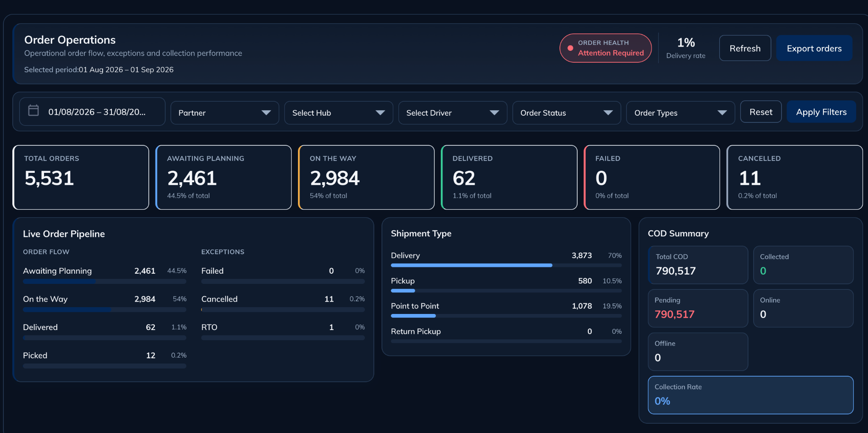
Task: Click the Partner dropdown arrow icon
Action: pos(266,113)
